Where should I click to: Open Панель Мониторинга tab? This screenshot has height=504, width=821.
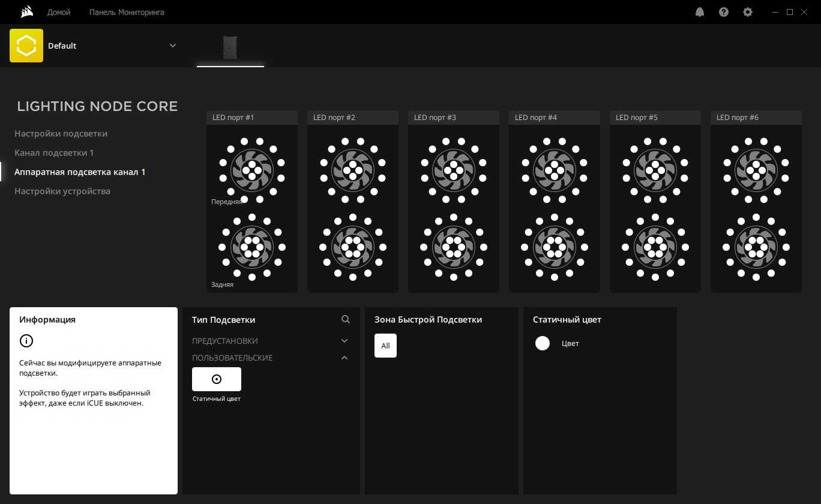(x=127, y=12)
